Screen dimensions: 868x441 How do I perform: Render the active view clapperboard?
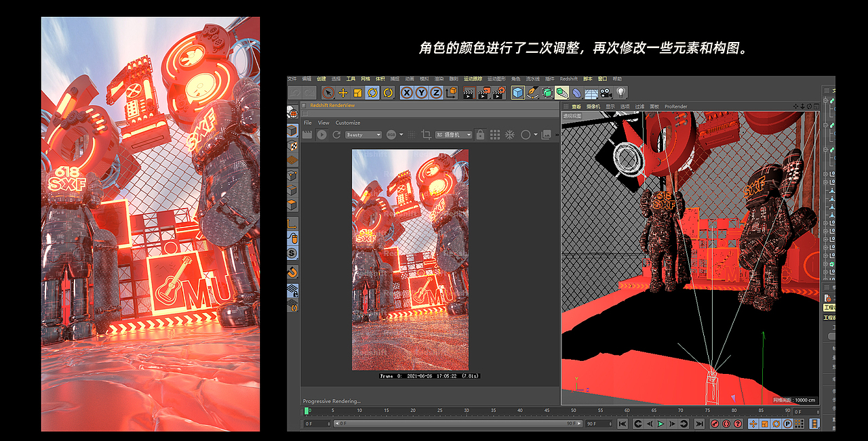468,93
